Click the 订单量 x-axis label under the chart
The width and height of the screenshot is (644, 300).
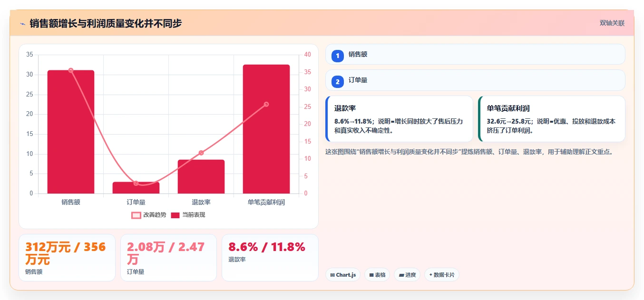(136, 202)
